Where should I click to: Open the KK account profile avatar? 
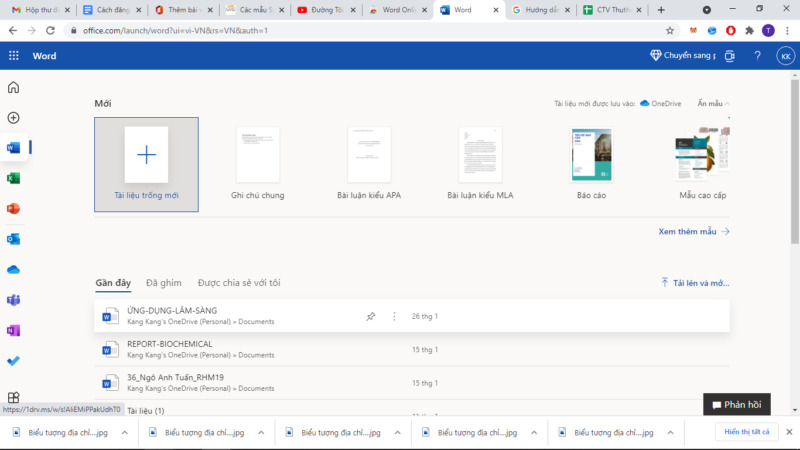click(786, 56)
